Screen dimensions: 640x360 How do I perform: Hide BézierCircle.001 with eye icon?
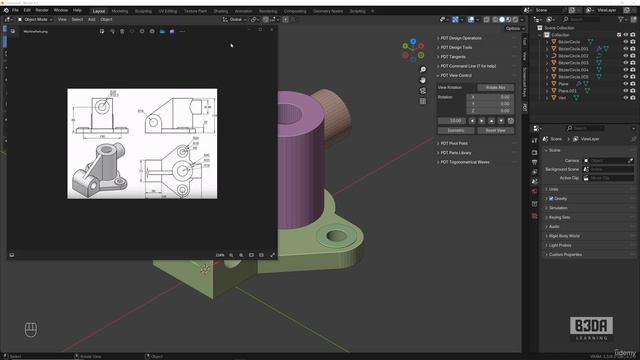626,49
